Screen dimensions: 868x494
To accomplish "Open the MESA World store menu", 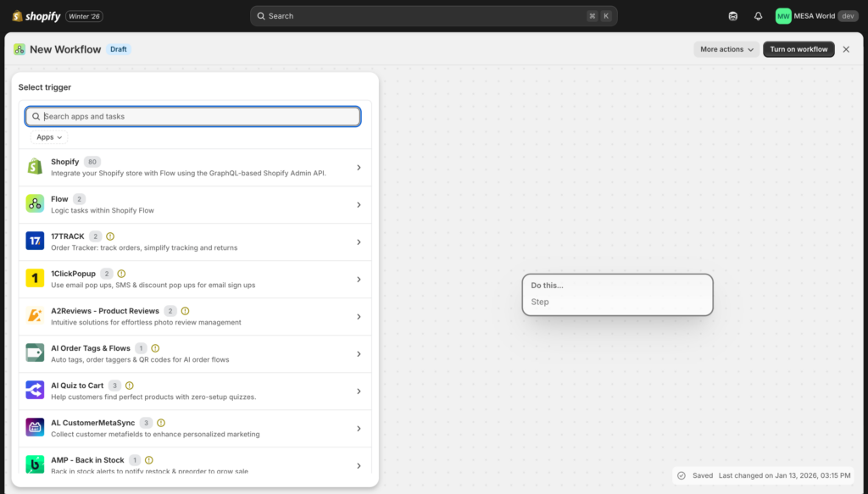I will [x=816, y=16].
